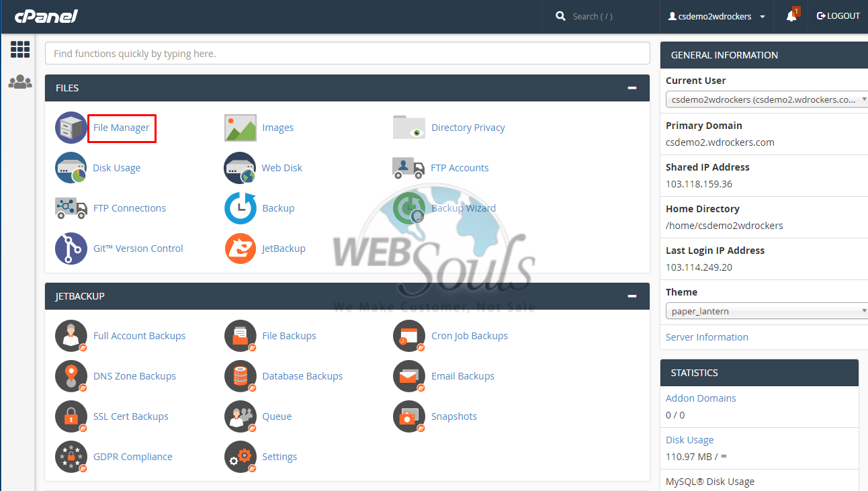This screenshot has width=868, height=491.
Task: Open the Disk Usage statistics link
Action: [x=689, y=440]
